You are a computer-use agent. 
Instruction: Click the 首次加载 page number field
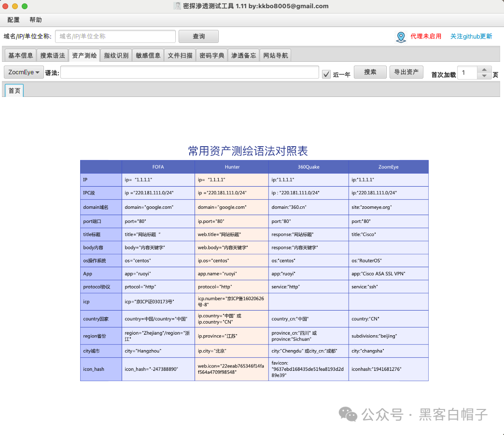[x=467, y=73]
